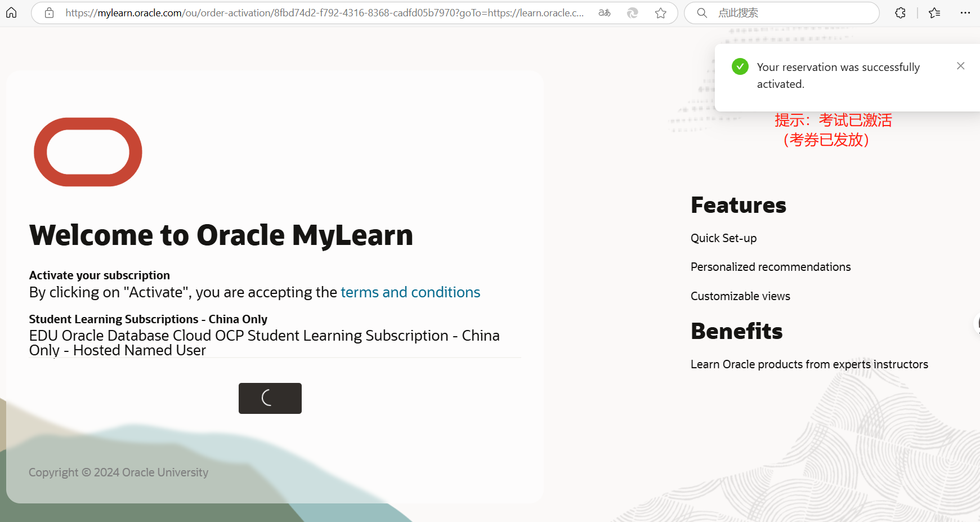Click the Benefits heading
The image size is (980, 522).
click(737, 331)
